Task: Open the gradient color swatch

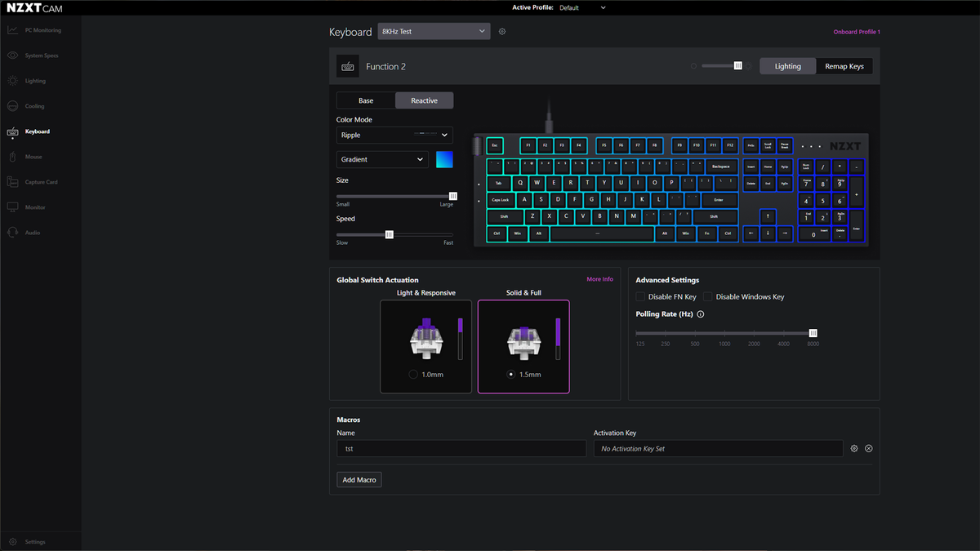Action: [444, 159]
